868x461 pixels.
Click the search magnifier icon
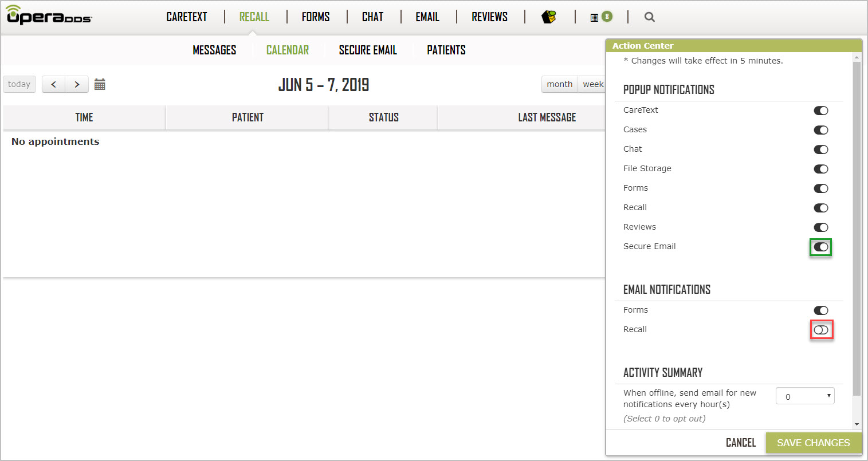(649, 17)
